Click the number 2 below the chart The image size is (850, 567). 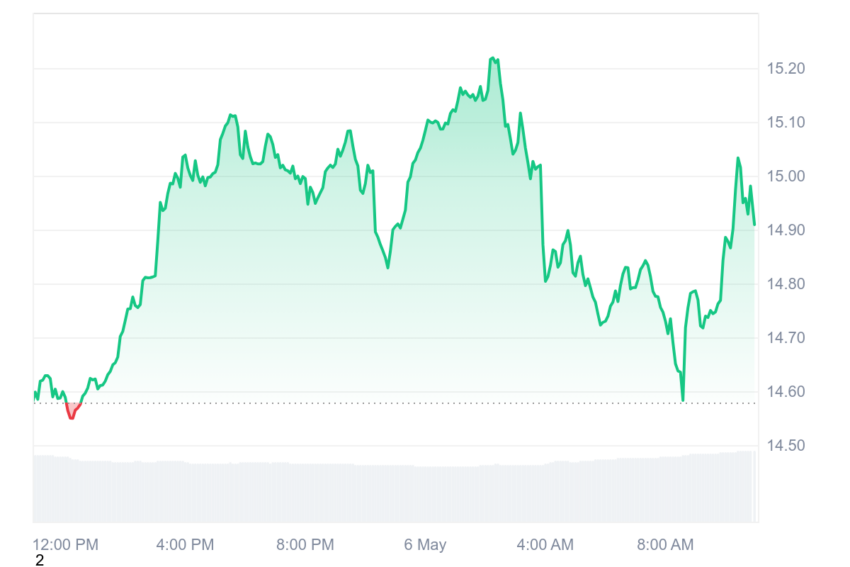(x=39, y=560)
